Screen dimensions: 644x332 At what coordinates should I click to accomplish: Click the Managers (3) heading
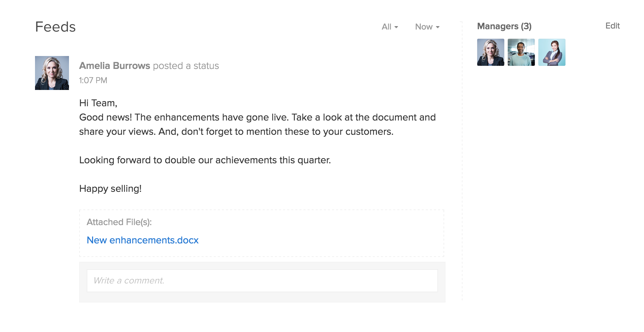coord(504,26)
